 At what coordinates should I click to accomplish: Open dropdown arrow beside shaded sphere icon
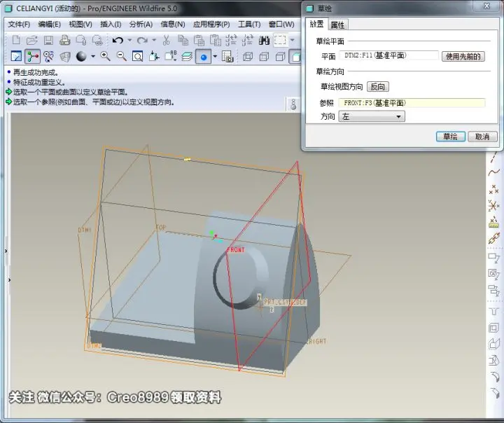point(93,57)
